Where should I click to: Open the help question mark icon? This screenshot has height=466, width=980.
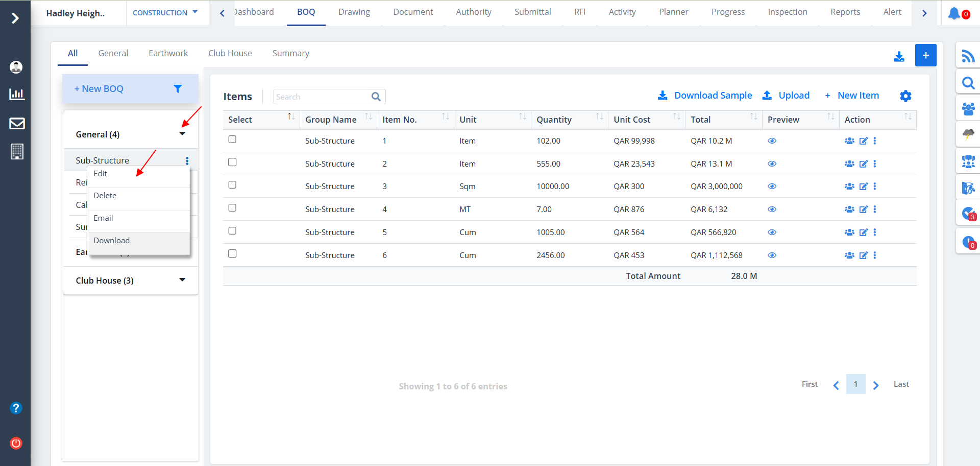pos(16,408)
